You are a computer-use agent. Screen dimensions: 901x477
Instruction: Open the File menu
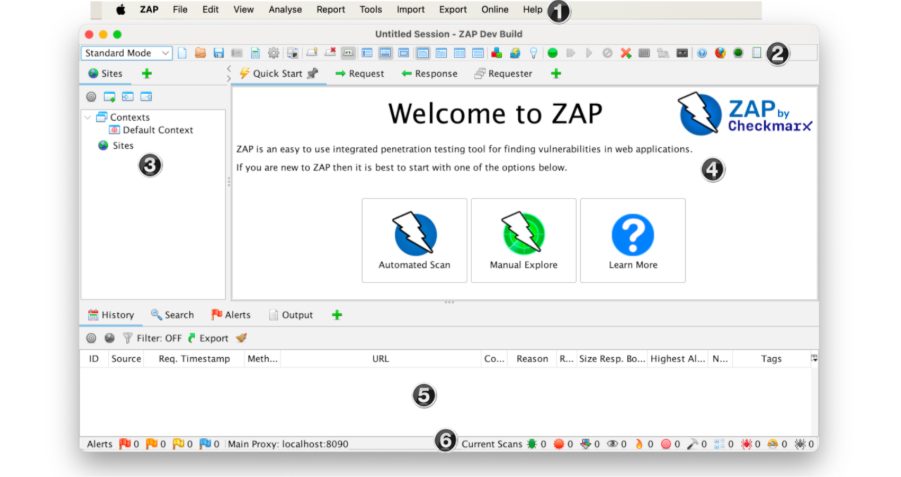click(180, 10)
